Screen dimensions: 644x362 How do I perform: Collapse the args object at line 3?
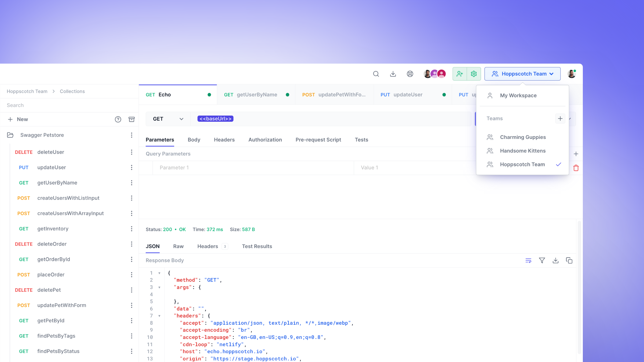[160, 287]
